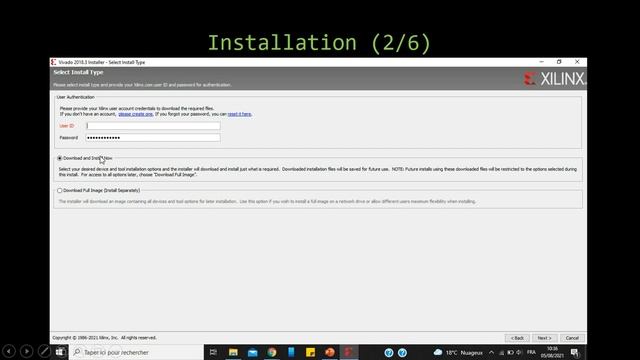Open PowerPoint from the taskbar
The width and height of the screenshot is (640, 360).
click(330, 352)
